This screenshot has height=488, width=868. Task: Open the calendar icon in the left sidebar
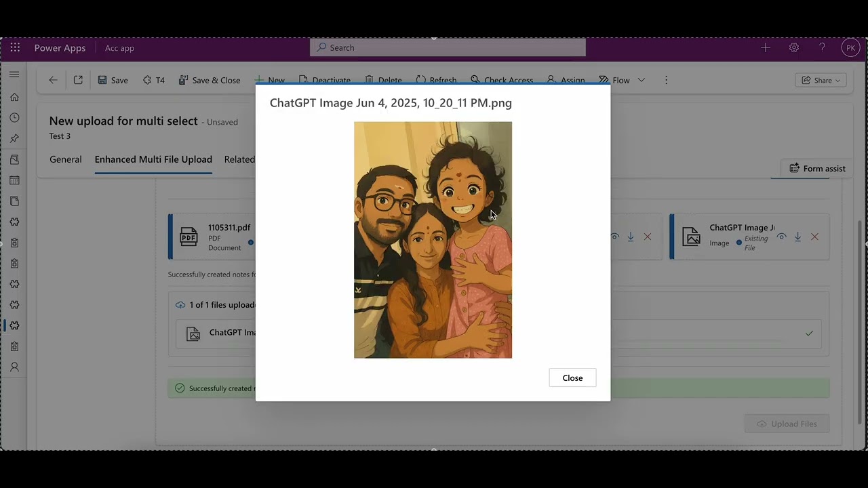coord(14,180)
